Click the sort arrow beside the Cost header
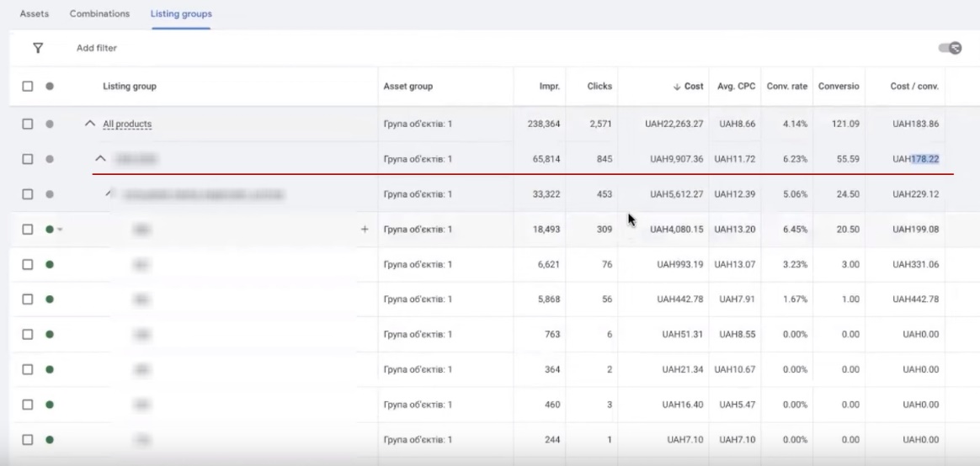 [x=677, y=87]
